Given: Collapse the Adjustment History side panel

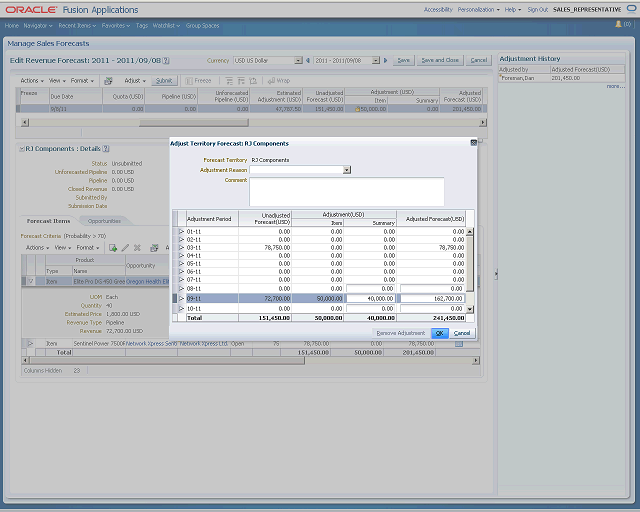Looking at the screenshot, I should click(496, 273).
